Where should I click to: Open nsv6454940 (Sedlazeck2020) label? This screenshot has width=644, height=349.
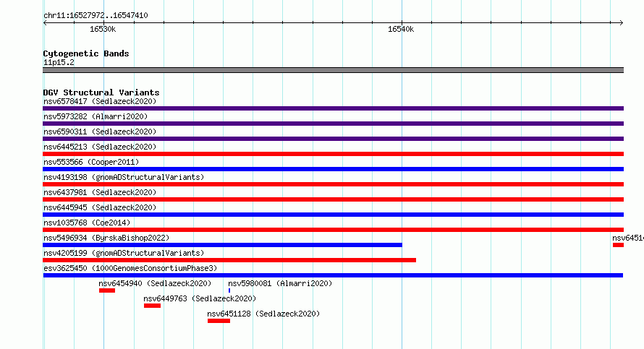point(155,283)
